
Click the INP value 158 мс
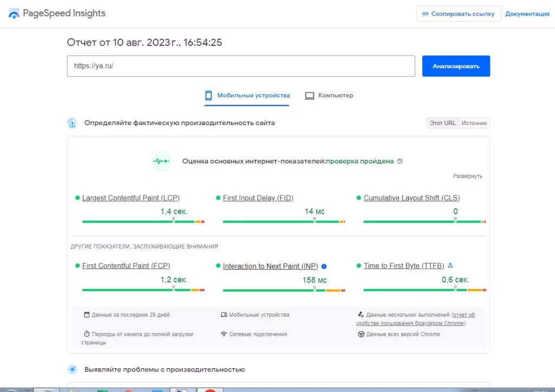pos(315,280)
